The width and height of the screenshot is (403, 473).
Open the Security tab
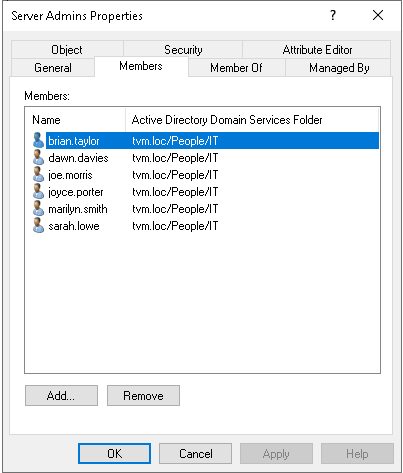pyautogui.click(x=183, y=50)
